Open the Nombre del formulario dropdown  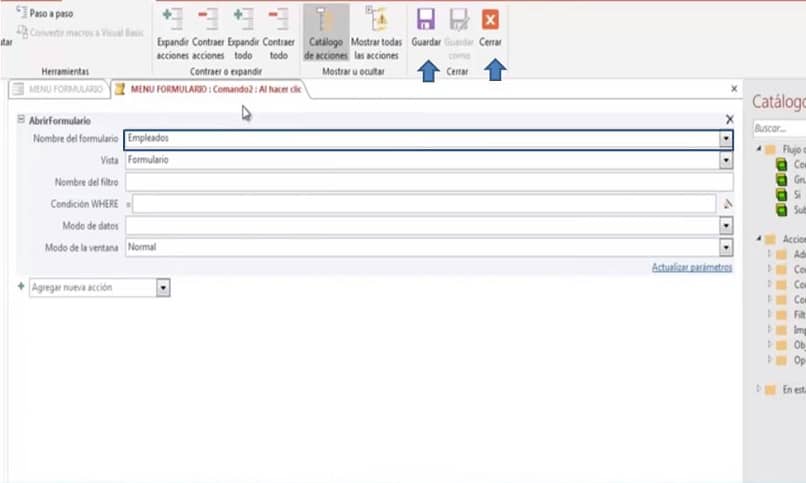click(726, 139)
